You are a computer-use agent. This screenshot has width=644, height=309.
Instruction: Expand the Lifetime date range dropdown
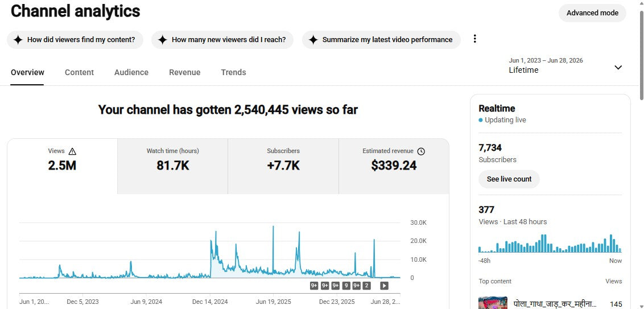618,67
